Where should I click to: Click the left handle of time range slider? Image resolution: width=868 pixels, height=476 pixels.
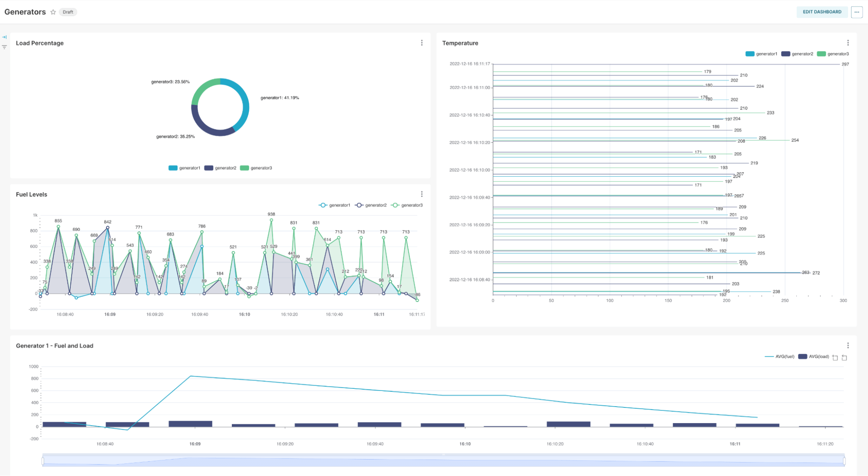[43, 460]
